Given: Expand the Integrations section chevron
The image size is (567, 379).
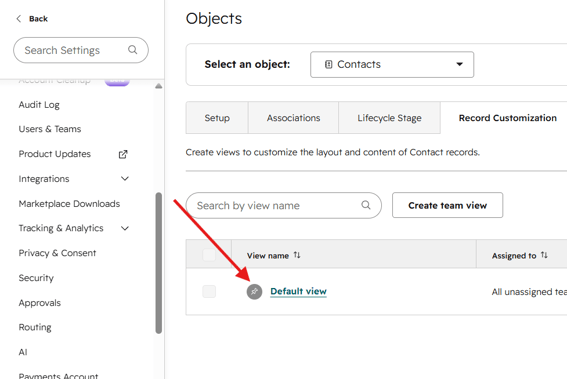Looking at the screenshot, I should point(125,179).
